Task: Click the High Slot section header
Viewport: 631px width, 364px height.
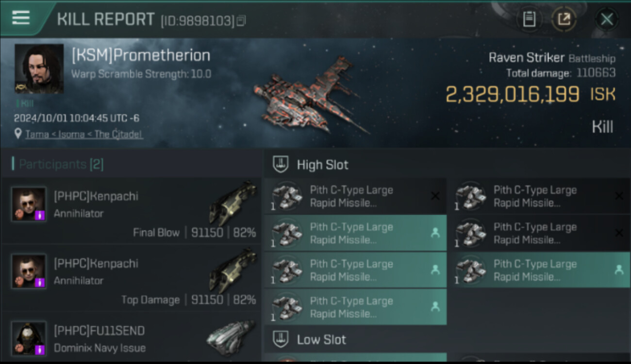Action: coord(322,165)
